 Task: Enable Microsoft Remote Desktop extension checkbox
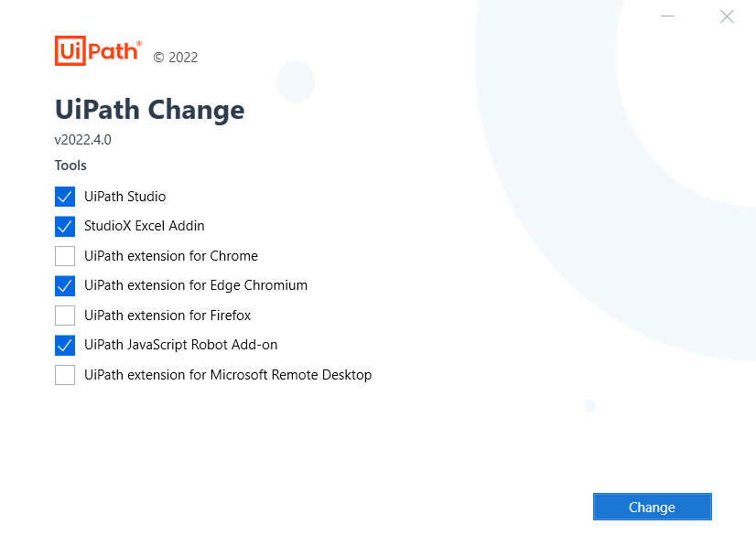tap(65, 375)
